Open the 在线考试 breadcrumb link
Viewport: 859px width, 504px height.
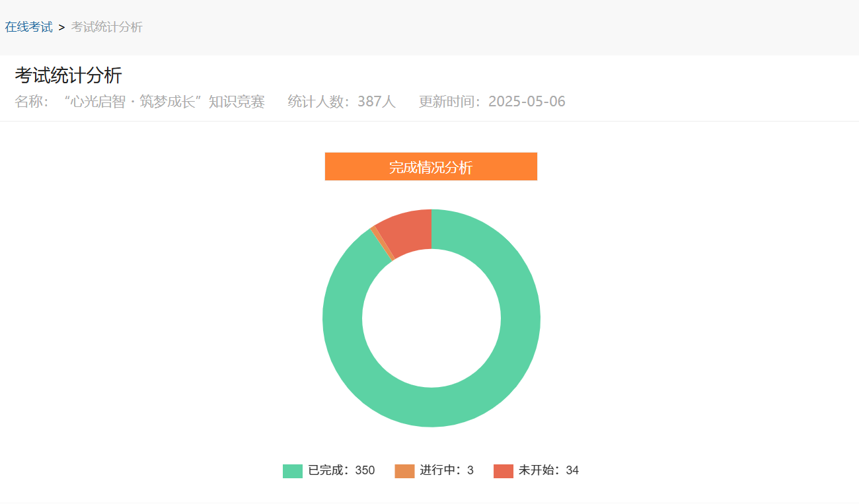[28, 27]
